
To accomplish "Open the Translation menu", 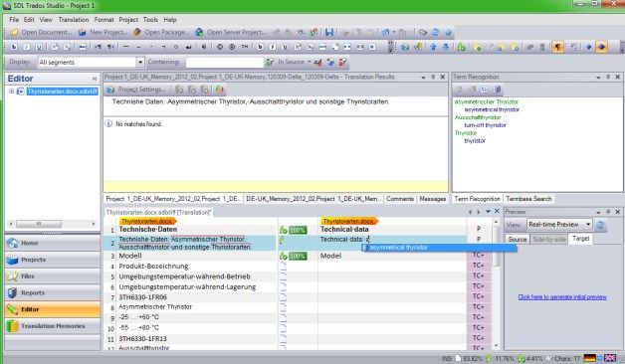I will (x=74, y=20).
